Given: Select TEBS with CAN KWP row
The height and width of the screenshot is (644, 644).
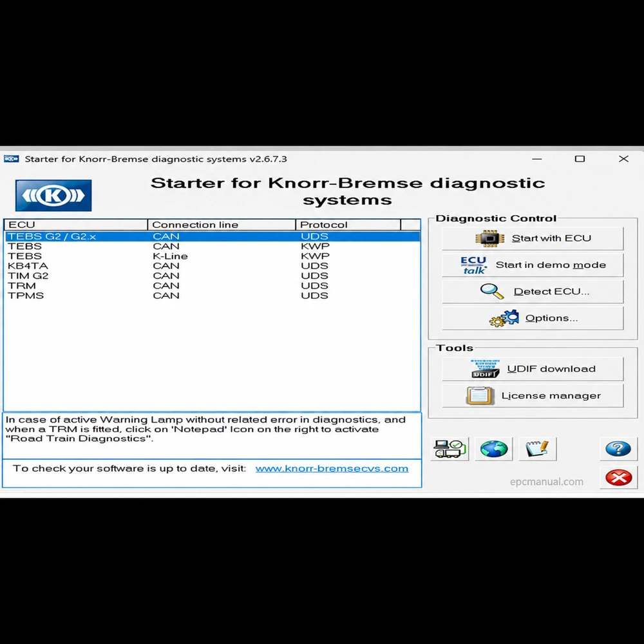Looking at the screenshot, I should click(x=212, y=246).
